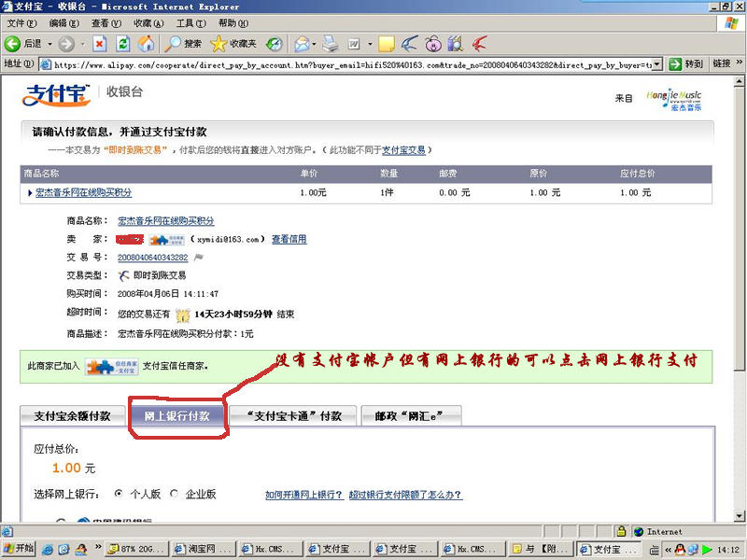Click the trusted merchant badge in green banner
This screenshot has height=560, width=747.
click(x=112, y=366)
